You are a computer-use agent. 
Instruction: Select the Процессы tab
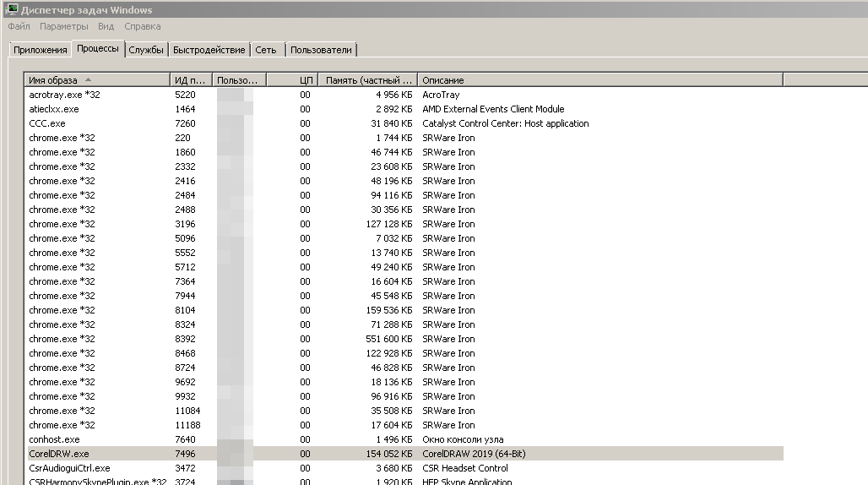[98, 49]
